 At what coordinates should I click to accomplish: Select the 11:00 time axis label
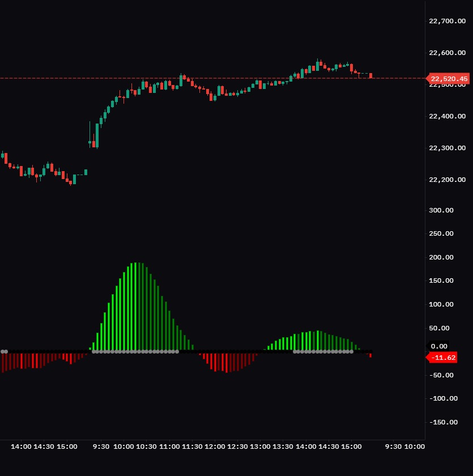pyautogui.click(x=169, y=447)
